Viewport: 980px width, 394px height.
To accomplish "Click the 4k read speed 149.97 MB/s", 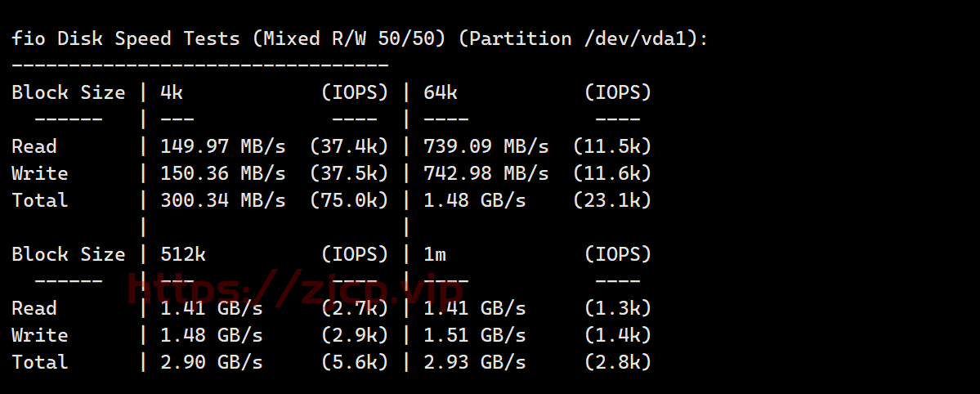I will pos(223,147).
